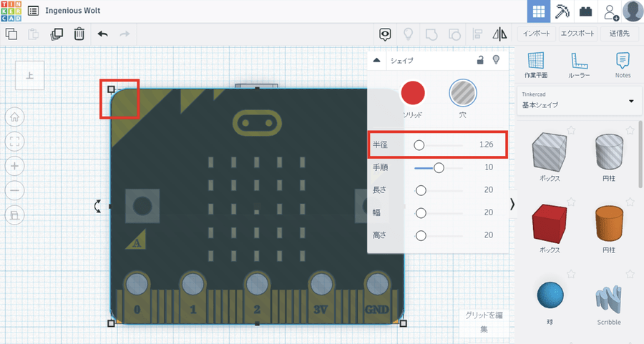The height and width of the screenshot is (344, 644).
Task: Open the designs list icon
Action: tap(33, 11)
